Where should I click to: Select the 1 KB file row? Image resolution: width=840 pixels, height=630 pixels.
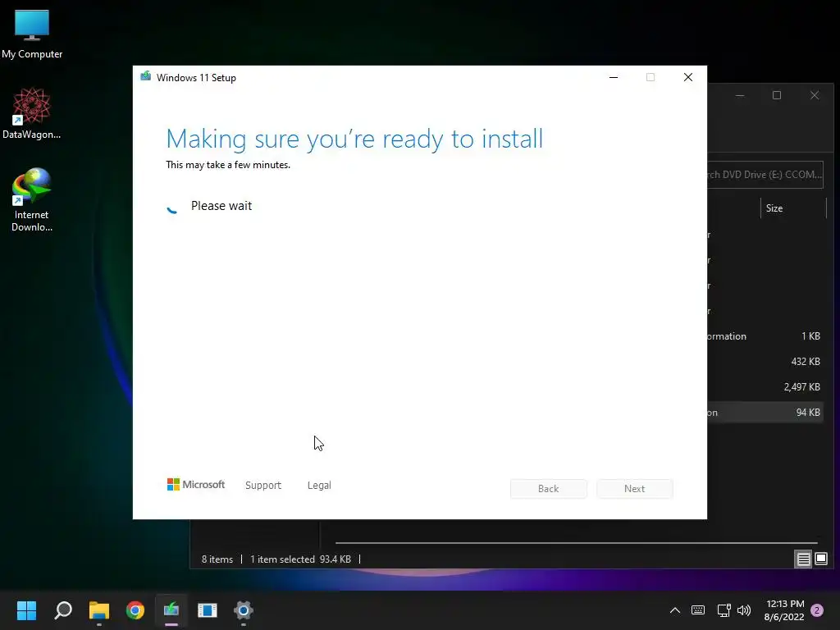pyautogui.click(x=765, y=336)
